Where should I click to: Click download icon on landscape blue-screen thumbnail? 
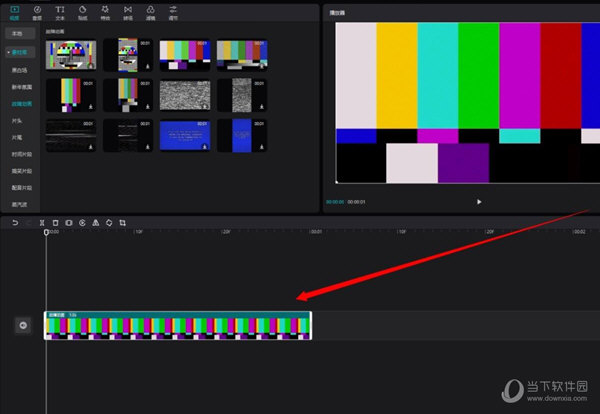tap(205, 147)
